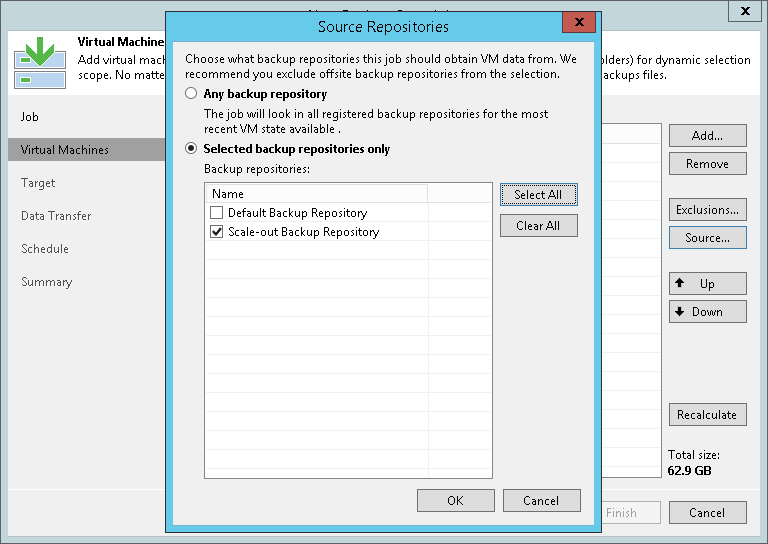768x544 pixels.
Task: Move item Down with arrow button
Action: [708, 311]
